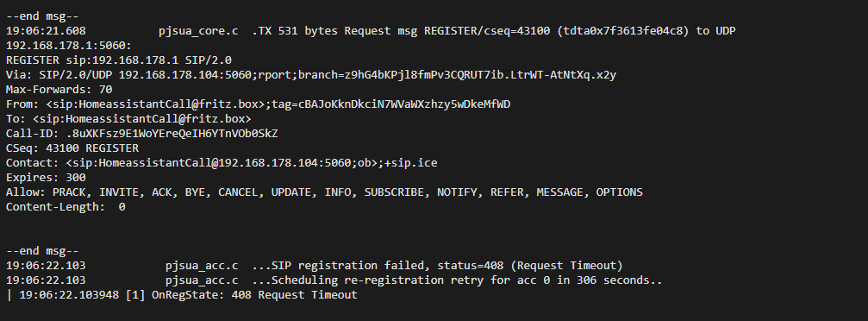Viewport: 868px width, 321px height.
Task: Click the Max-Forwards: 70 line
Action: (x=59, y=89)
